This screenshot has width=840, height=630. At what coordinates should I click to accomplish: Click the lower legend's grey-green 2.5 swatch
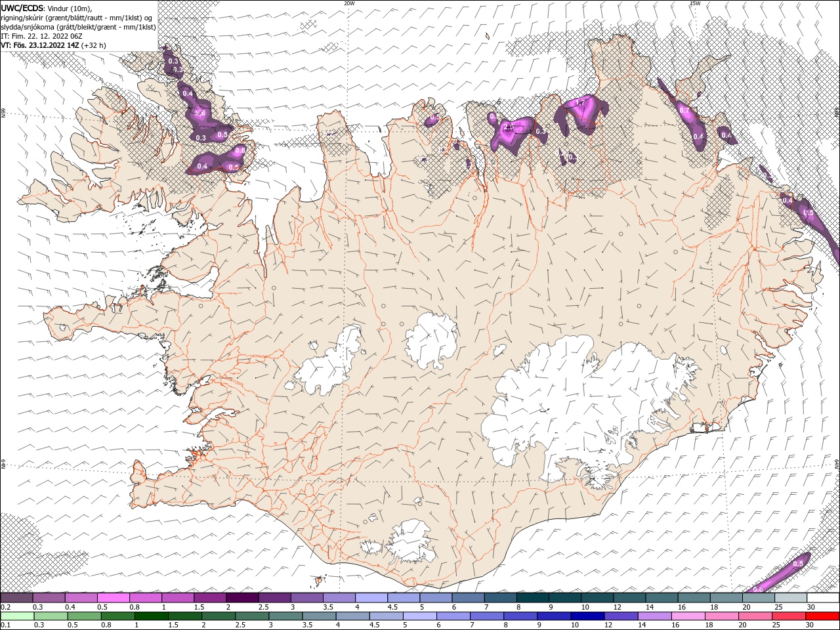[251, 616]
